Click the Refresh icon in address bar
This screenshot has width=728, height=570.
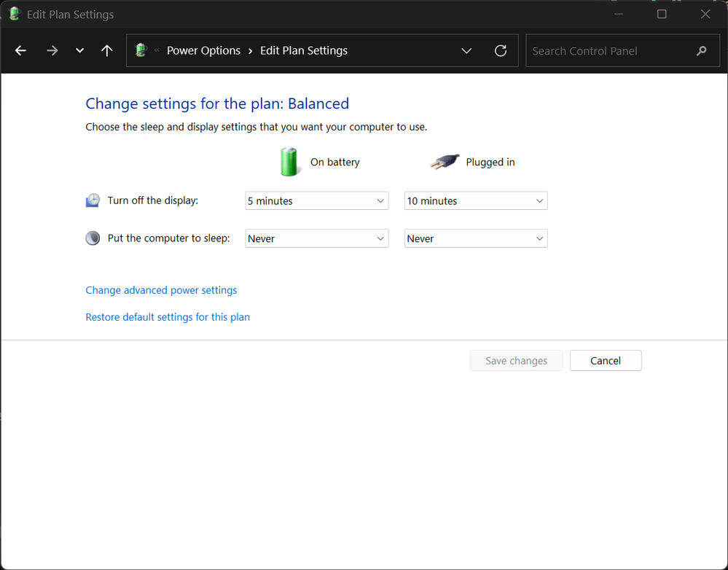click(x=501, y=51)
